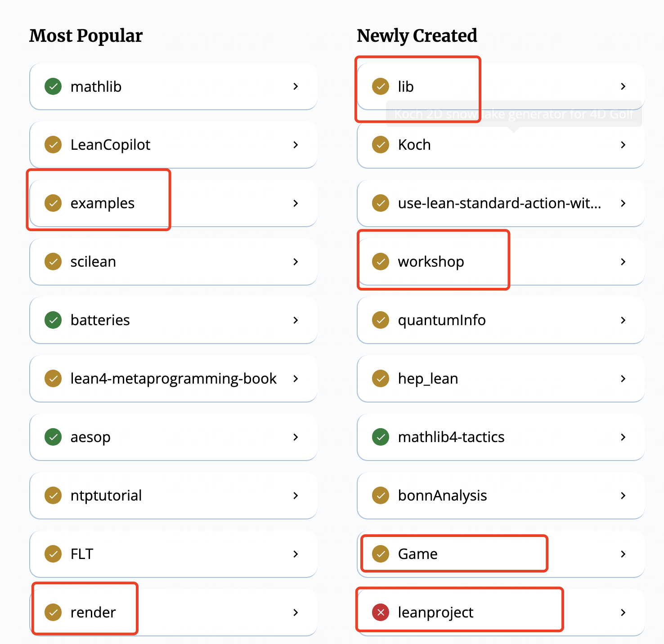Click the green check icon beside batteries
Screen dimensions: 664x644
pyautogui.click(x=53, y=320)
